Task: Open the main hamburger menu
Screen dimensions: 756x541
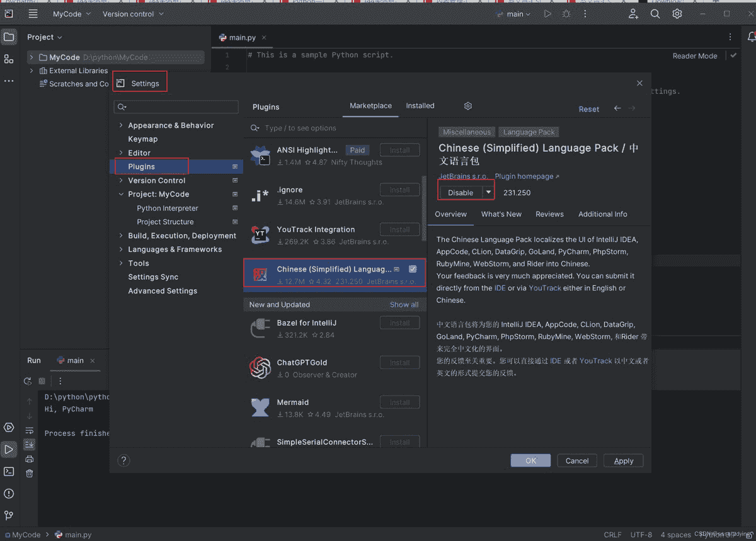Action: point(33,14)
